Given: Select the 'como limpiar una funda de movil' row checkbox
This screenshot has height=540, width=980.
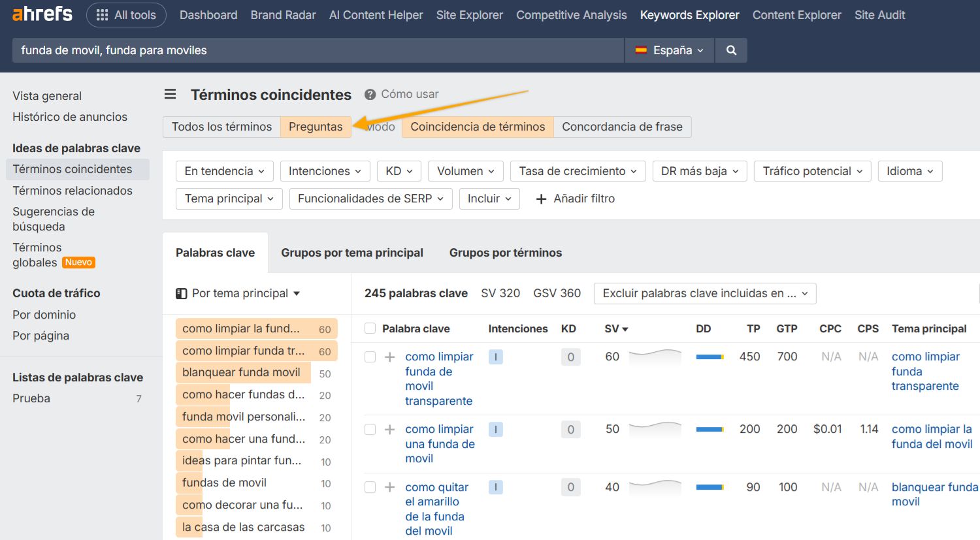Looking at the screenshot, I should coord(369,429).
